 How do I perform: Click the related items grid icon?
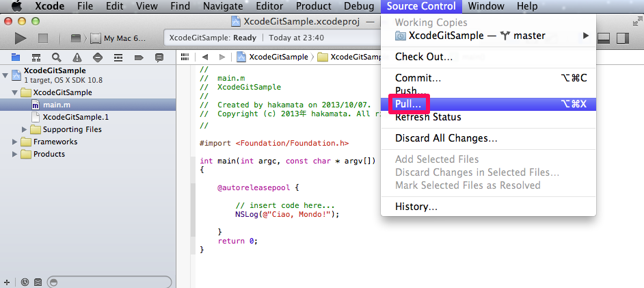click(x=185, y=57)
